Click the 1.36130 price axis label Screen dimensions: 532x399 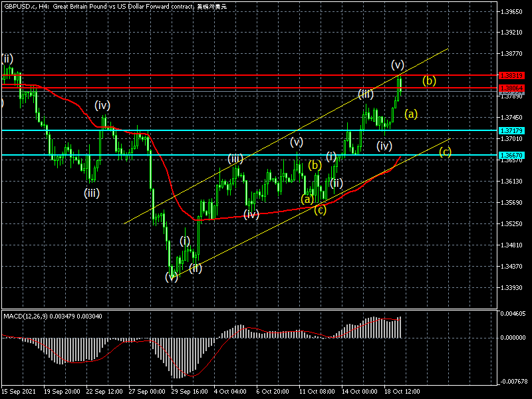coord(511,182)
